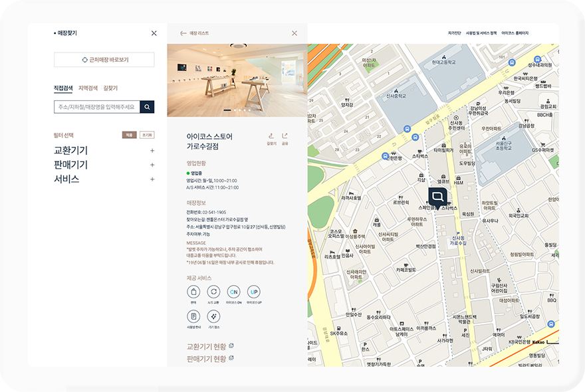
Task: Click the 강남곱창 restaurant marker on map
Action: click(x=526, y=124)
